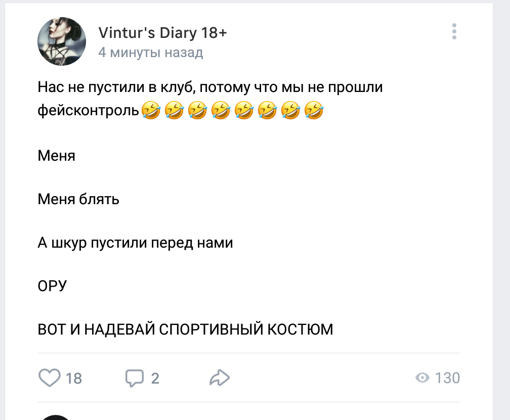The height and width of the screenshot is (420, 510).
Task: Share the post using the arrow icon
Action: tap(220, 378)
